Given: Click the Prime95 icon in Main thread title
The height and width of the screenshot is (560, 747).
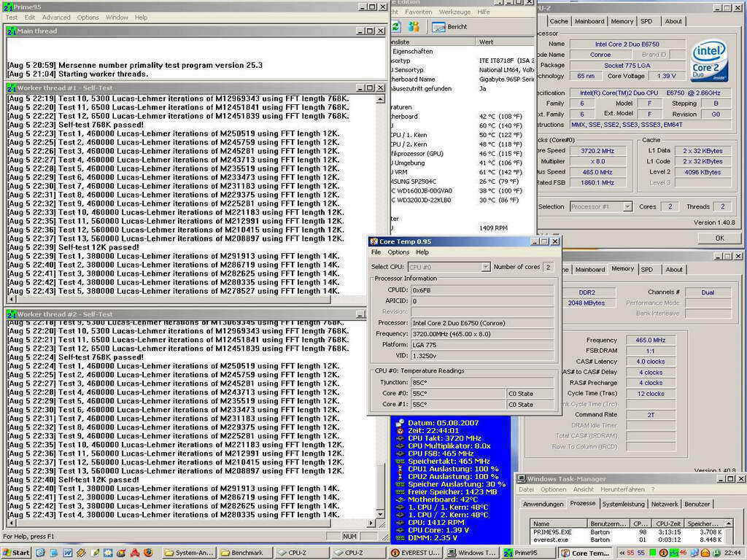Looking at the screenshot, I should [x=12, y=31].
